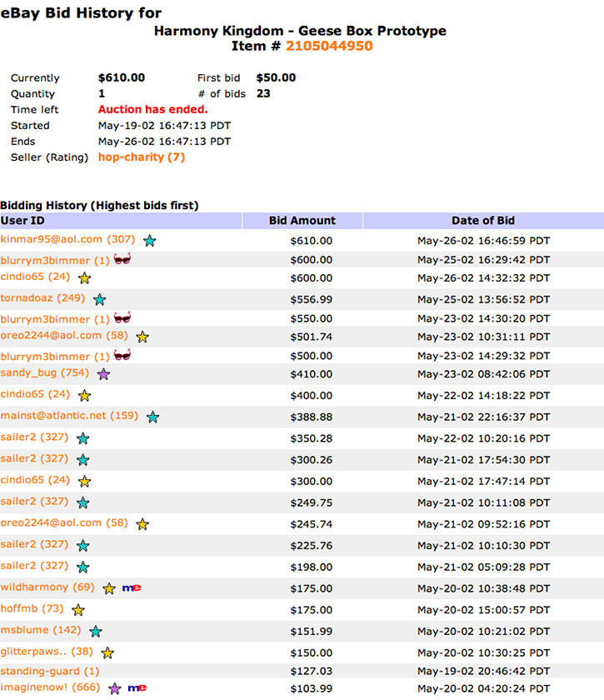The image size is (604, 700).
Task: Open the 'me' page icon for imaginenow!
Action: click(x=137, y=688)
